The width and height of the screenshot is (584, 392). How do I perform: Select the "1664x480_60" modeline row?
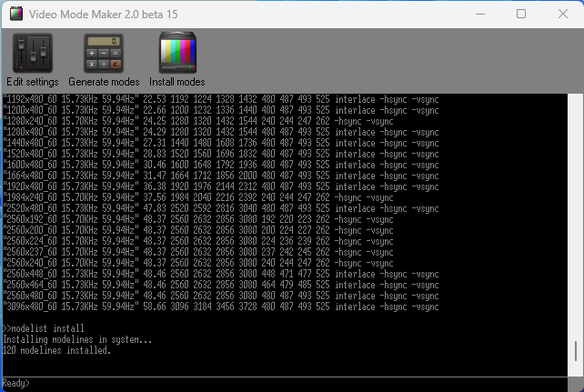(x=221, y=176)
